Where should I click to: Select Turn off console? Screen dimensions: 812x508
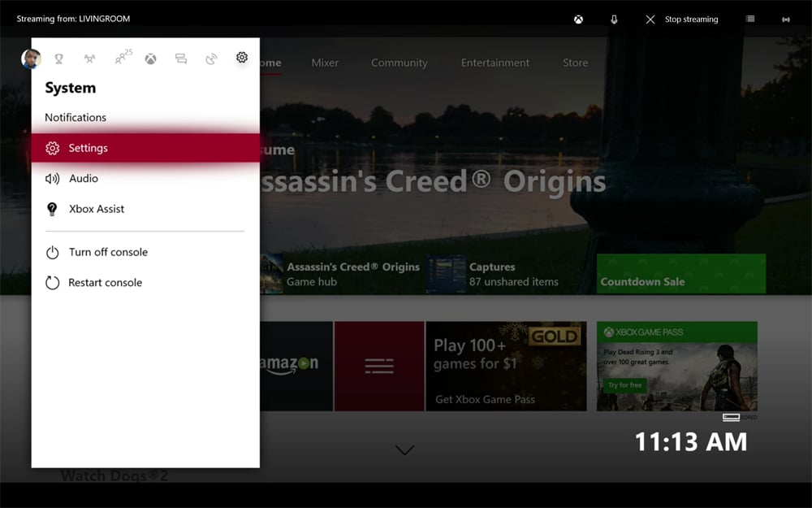click(108, 252)
